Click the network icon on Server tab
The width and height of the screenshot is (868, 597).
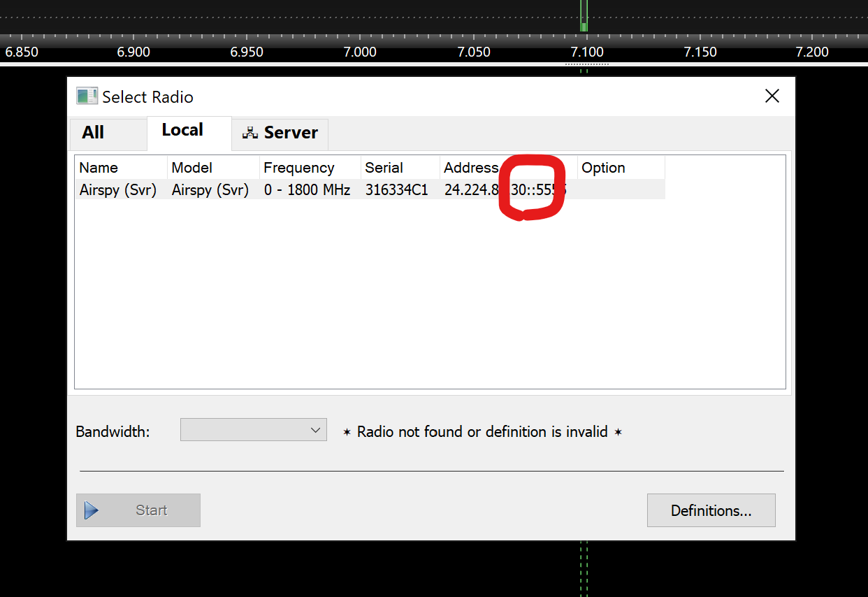[x=249, y=133]
